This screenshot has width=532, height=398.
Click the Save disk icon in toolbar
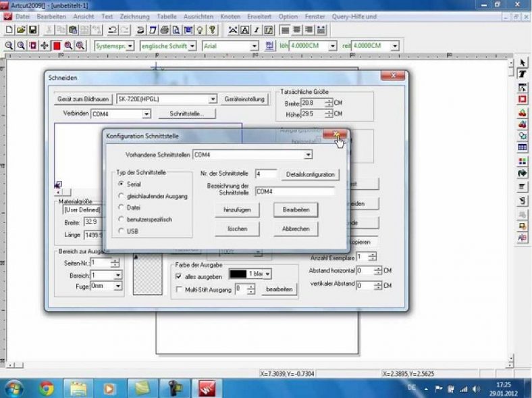(32, 30)
